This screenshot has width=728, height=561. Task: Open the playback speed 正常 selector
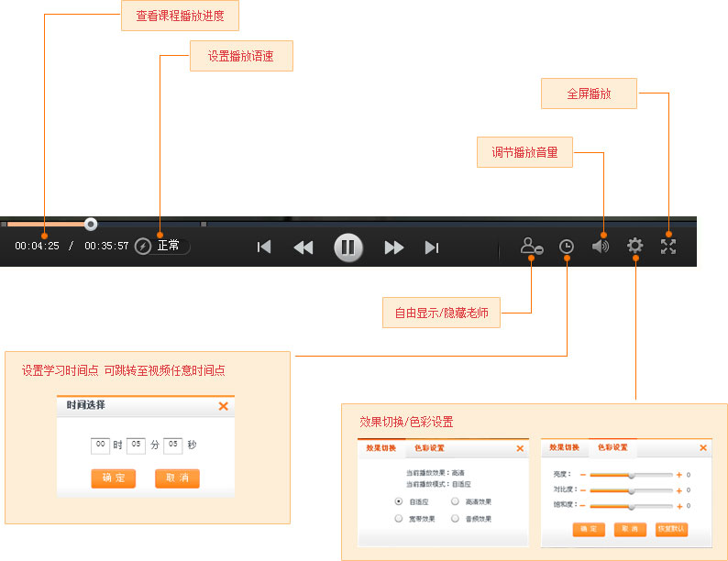point(170,246)
